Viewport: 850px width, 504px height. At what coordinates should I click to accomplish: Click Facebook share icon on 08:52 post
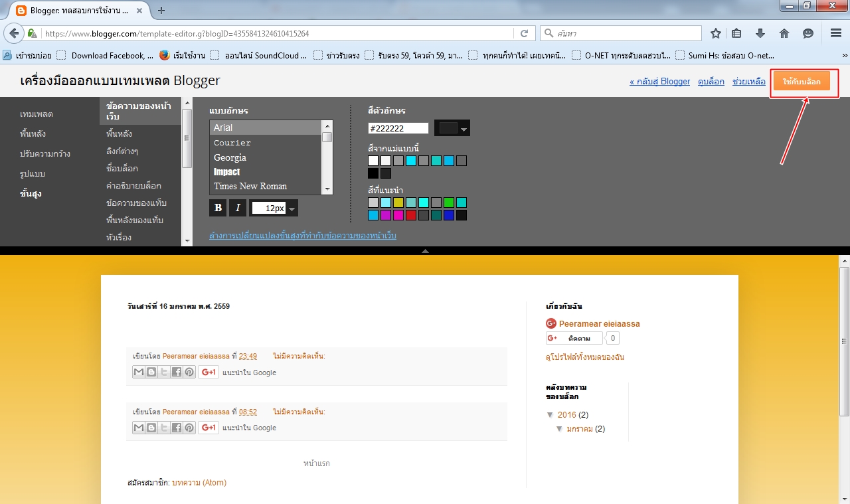(177, 427)
